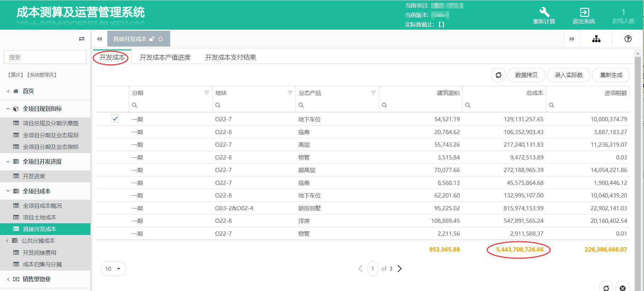Open the organization chart icon
Screen dimensions: 644x291
pos(596,39)
